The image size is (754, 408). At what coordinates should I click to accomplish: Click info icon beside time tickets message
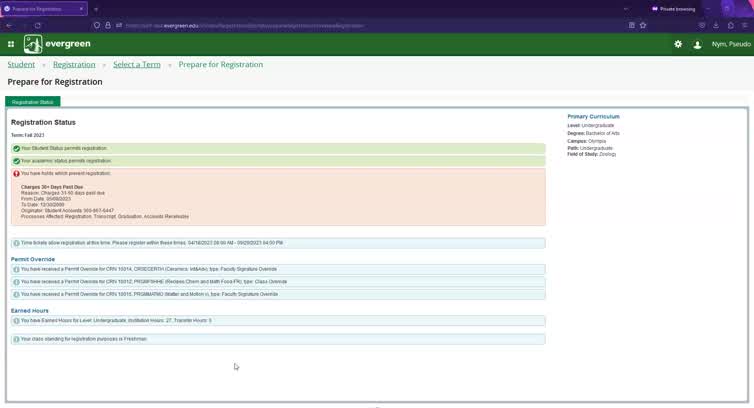pyautogui.click(x=17, y=243)
